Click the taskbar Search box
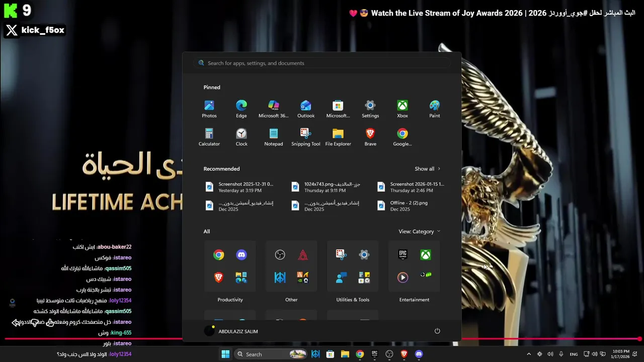The width and height of the screenshot is (644, 362). point(272,354)
